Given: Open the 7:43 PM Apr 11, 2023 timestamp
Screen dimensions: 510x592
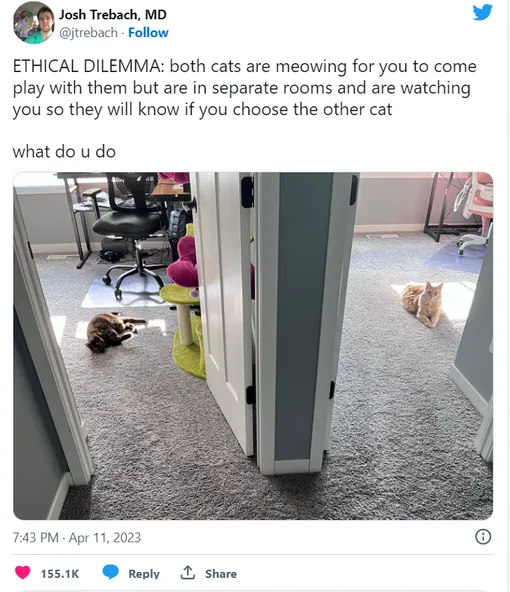Looking at the screenshot, I should [x=77, y=537].
